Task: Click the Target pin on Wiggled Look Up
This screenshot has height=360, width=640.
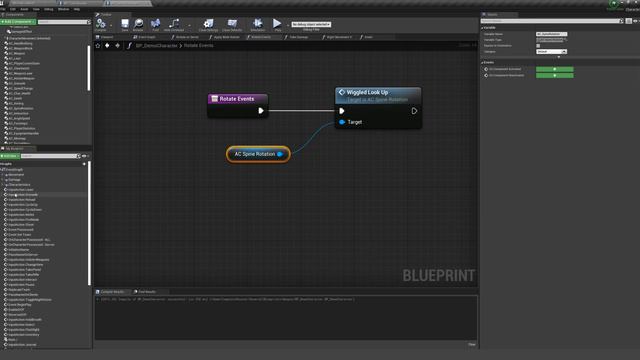Action: 342,122
